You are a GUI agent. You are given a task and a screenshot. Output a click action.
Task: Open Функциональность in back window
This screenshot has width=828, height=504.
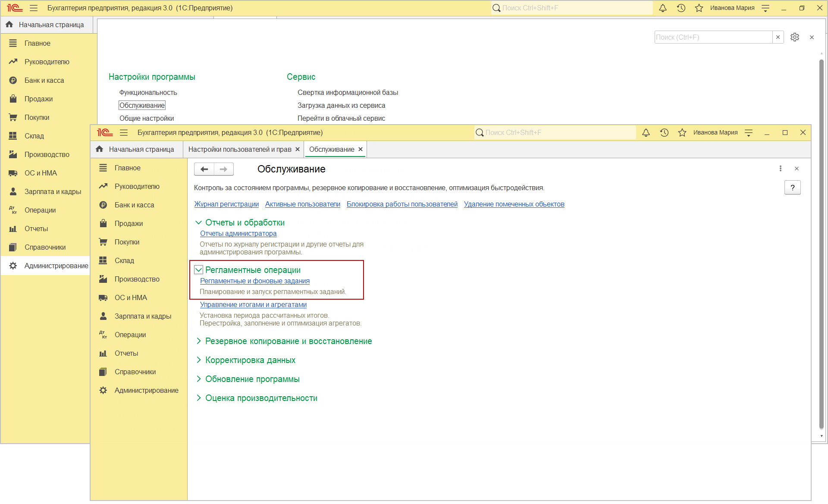click(x=148, y=92)
